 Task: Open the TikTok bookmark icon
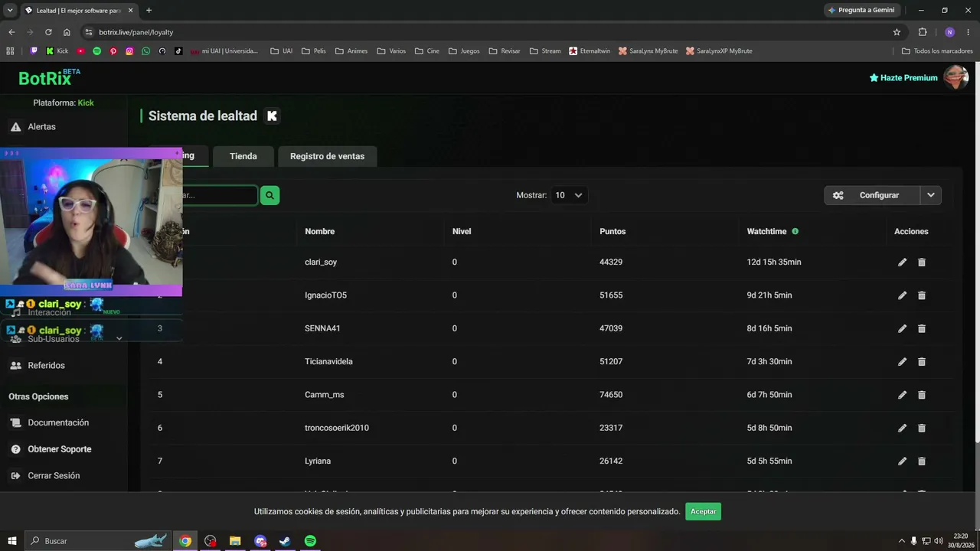pyautogui.click(x=178, y=51)
